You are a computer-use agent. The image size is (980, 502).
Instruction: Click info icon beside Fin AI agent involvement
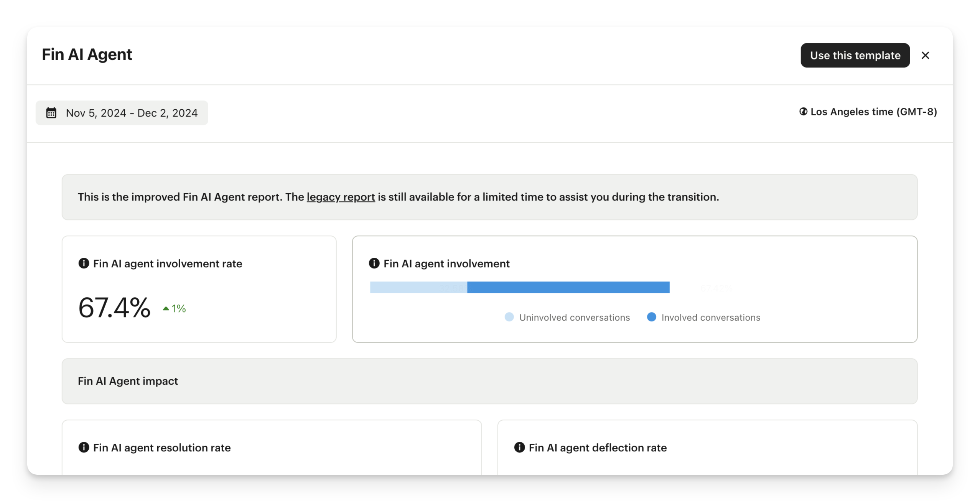pyautogui.click(x=374, y=263)
